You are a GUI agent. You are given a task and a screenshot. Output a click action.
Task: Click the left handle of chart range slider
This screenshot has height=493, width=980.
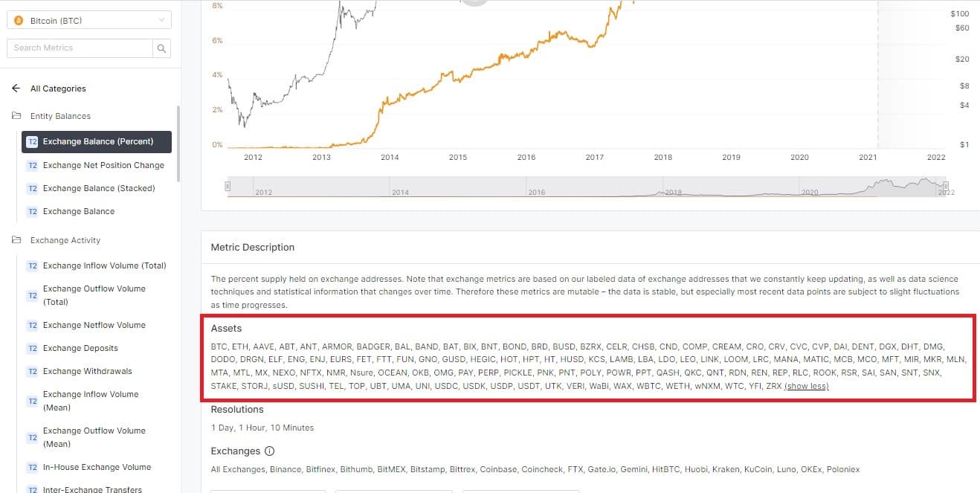pos(228,186)
